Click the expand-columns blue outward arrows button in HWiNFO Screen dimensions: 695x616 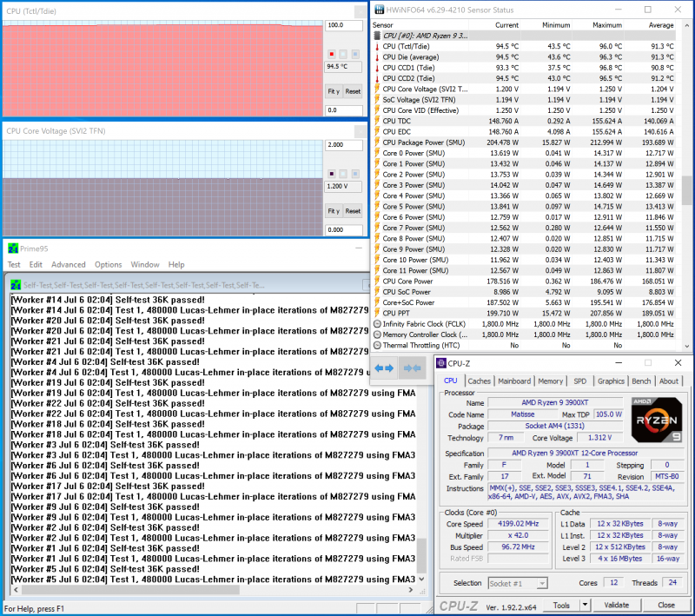(384, 368)
